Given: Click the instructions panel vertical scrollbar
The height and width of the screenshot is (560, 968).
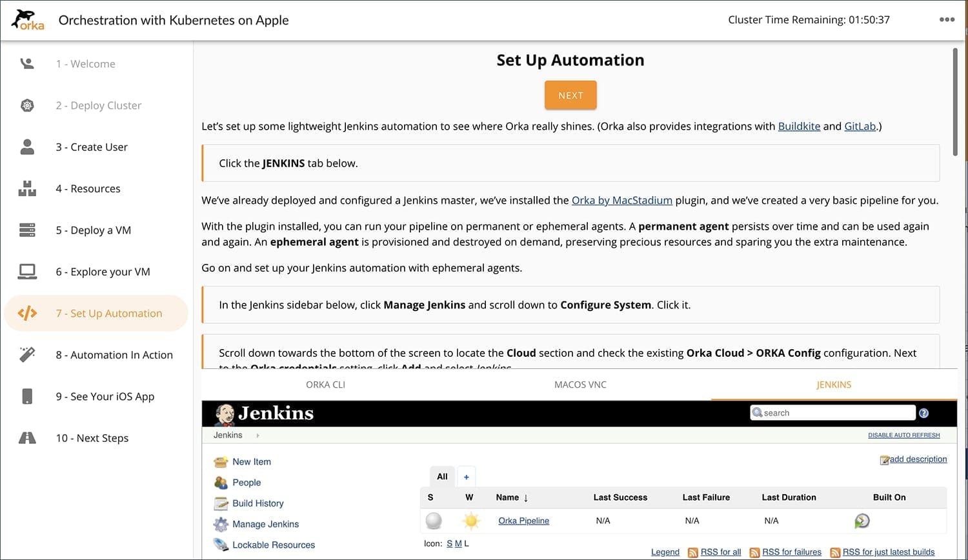Looking at the screenshot, I should (955, 102).
